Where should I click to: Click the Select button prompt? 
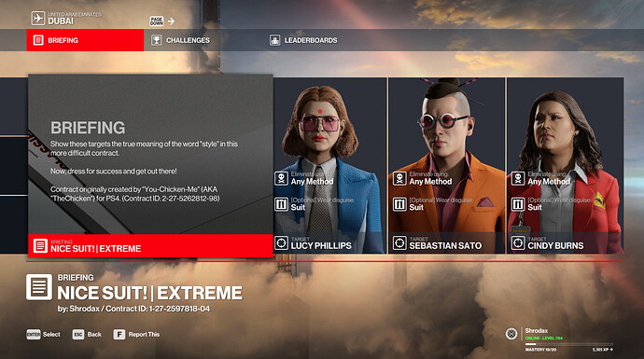[44, 335]
